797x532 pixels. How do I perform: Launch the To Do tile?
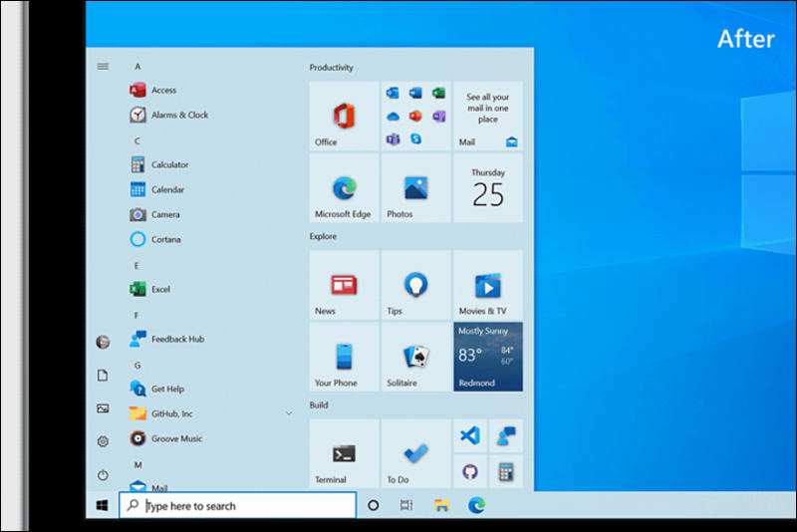click(x=415, y=453)
